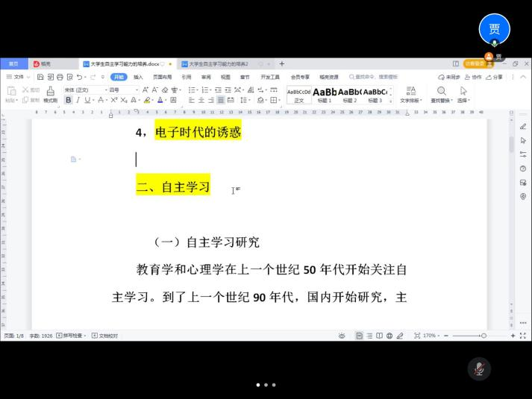Viewport: 532px width, 399px height.
Task: Click the fullscreen icon at status bar right
Action: [x=523, y=336]
